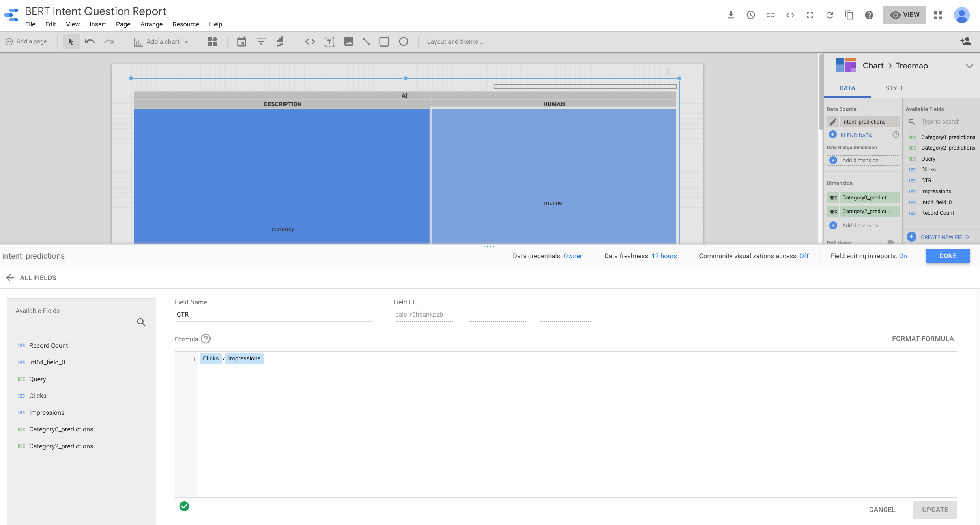Click the formula help question icon
The height and width of the screenshot is (525, 980).
click(x=206, y=339)
